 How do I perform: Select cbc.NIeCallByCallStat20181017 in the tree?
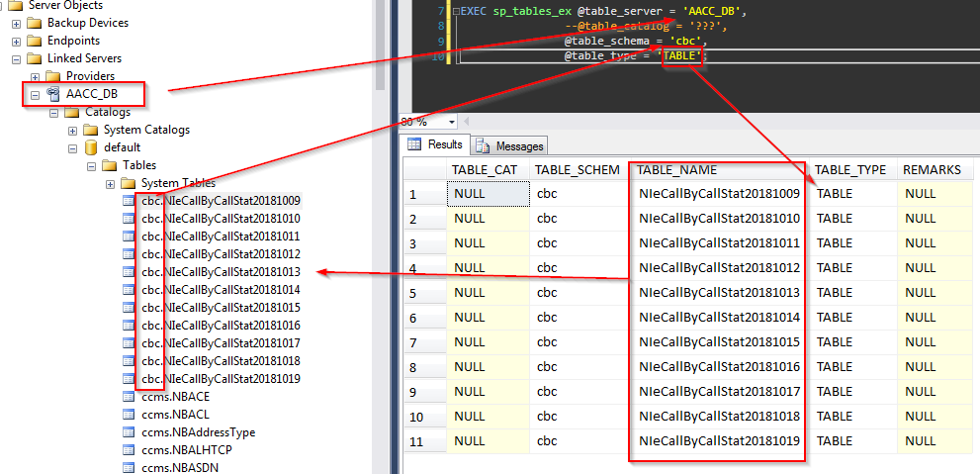click(221, 343)
